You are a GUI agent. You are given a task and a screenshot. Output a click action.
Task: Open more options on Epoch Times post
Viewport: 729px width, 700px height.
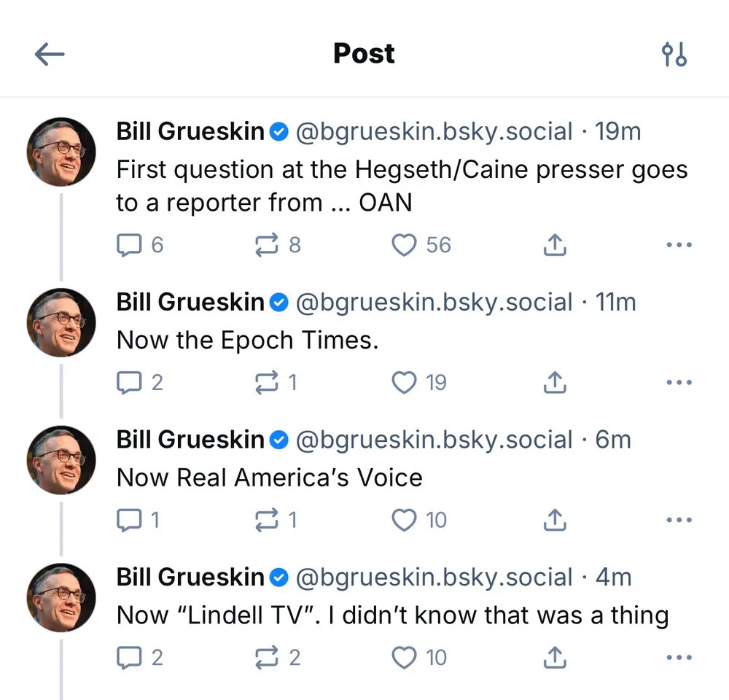[x=679, y=382]
